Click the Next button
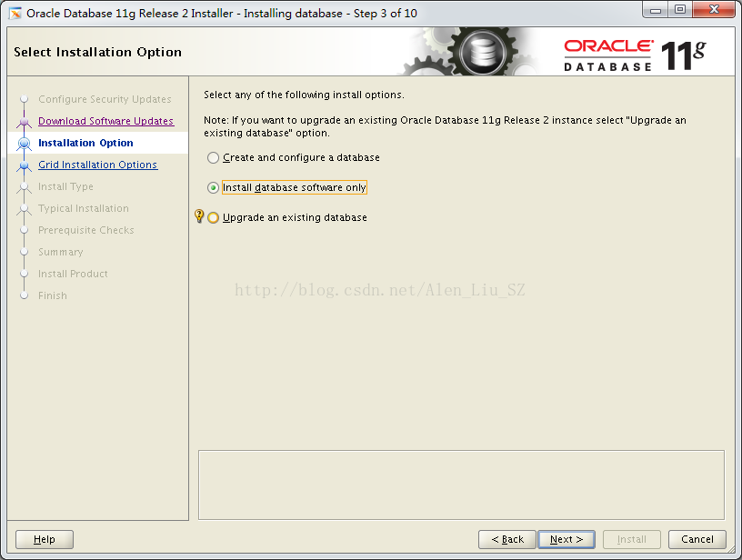Screen dimensions: 742x560 (566, 539)
